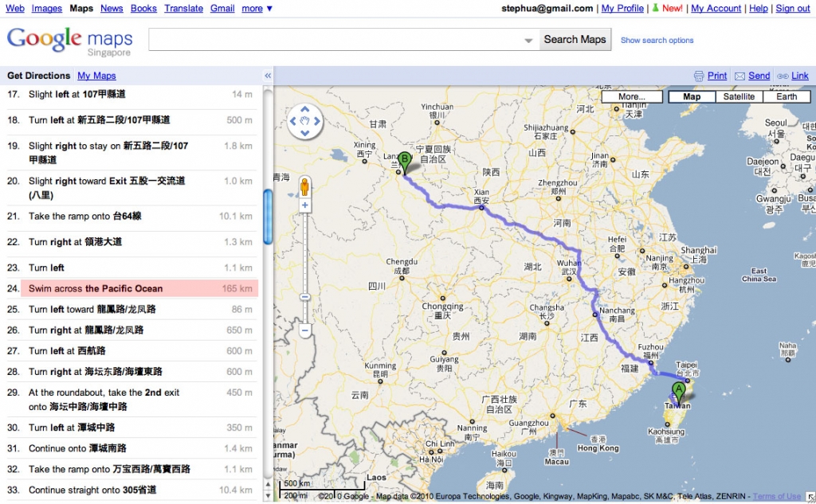
Task: Zoom in with the plus button
Action: click(305, 205)
